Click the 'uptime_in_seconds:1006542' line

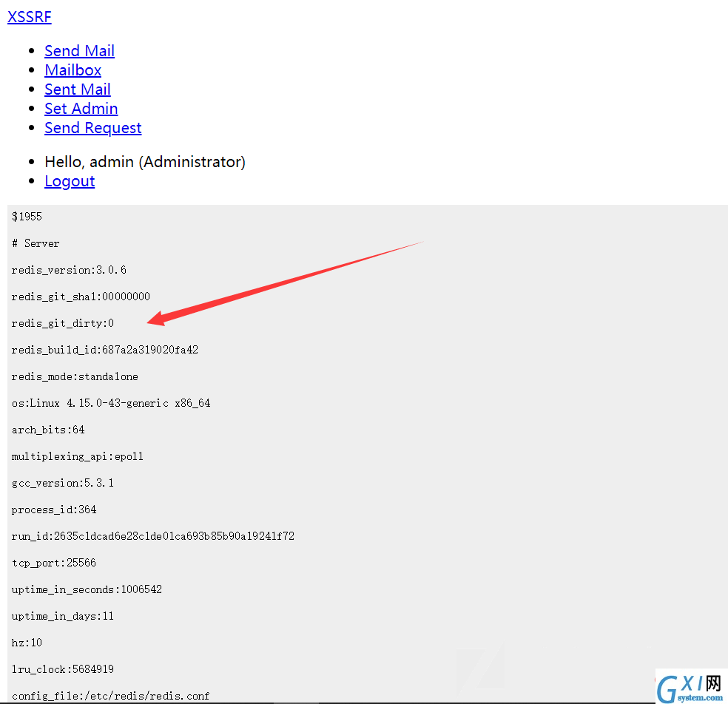[87, 589]
